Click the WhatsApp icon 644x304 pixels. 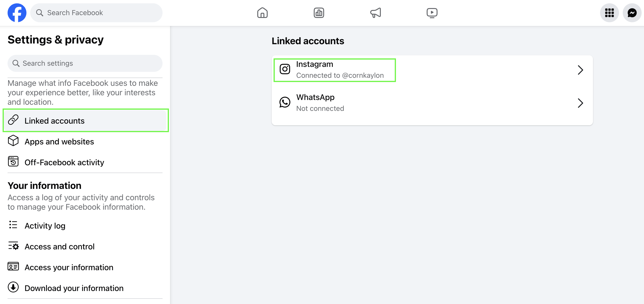285,102
